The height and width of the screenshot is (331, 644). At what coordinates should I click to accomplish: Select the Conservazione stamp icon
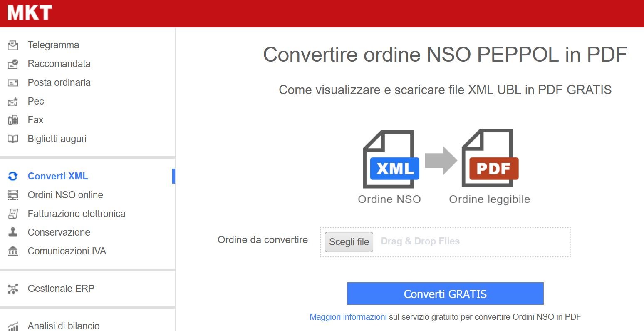click(12, 232)
